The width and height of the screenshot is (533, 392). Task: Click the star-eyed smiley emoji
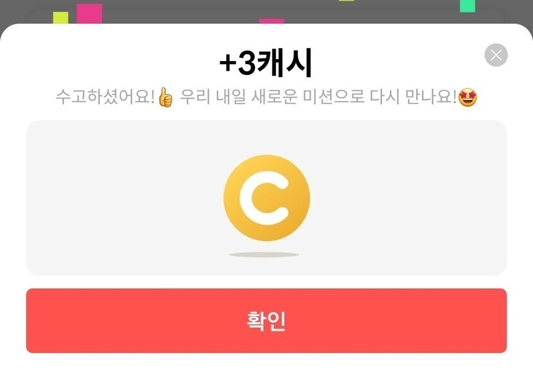[467, 98]
